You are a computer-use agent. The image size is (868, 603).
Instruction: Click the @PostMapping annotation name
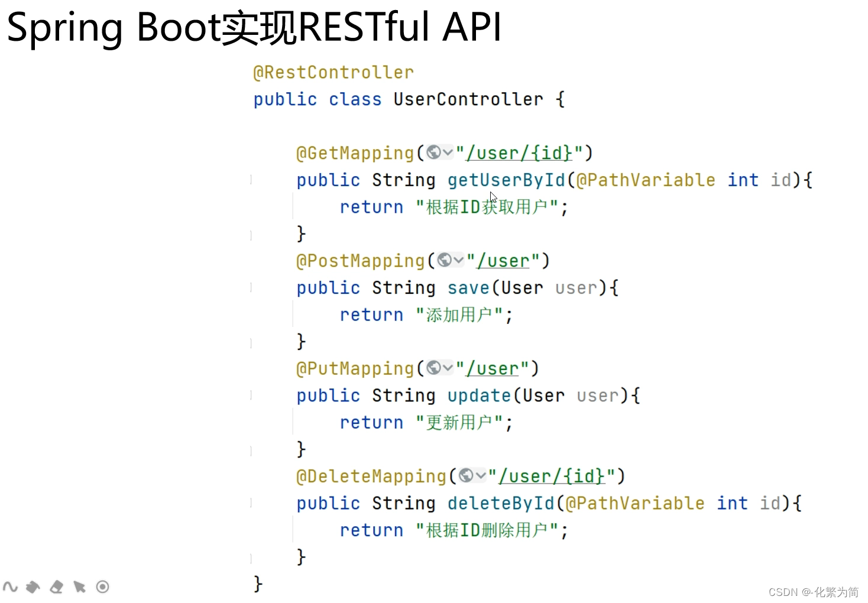pos(361,261)
